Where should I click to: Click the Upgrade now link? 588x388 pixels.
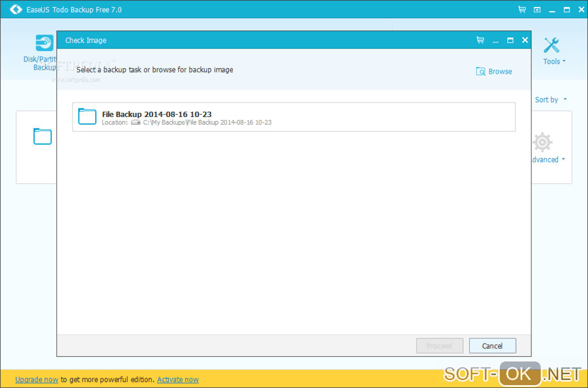coord(37,379)
